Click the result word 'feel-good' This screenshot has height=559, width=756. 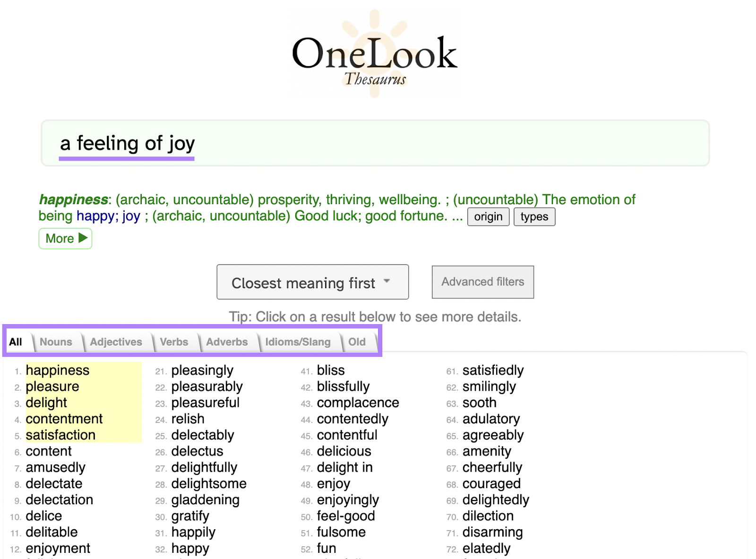click(x=346, y=516)
